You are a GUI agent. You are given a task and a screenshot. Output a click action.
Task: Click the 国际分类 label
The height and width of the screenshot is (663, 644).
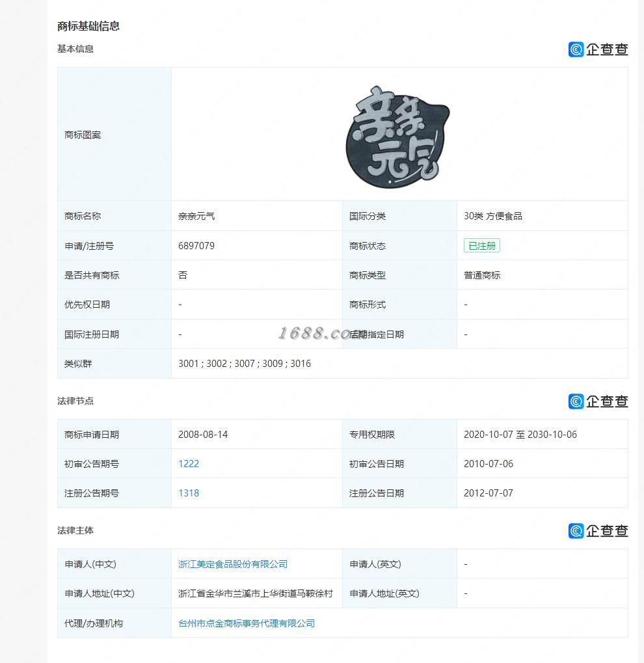368,216
